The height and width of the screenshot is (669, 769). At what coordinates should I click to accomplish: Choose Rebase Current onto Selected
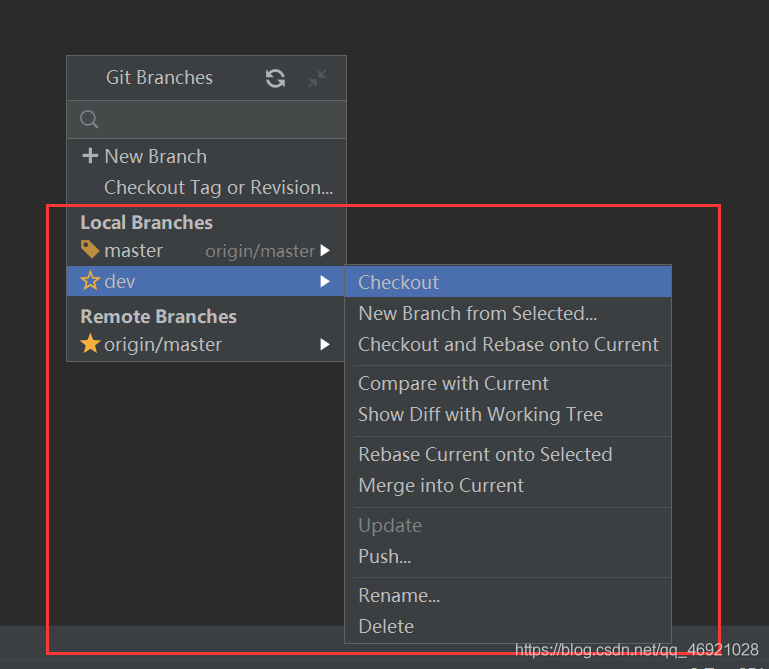click(485, 454)
